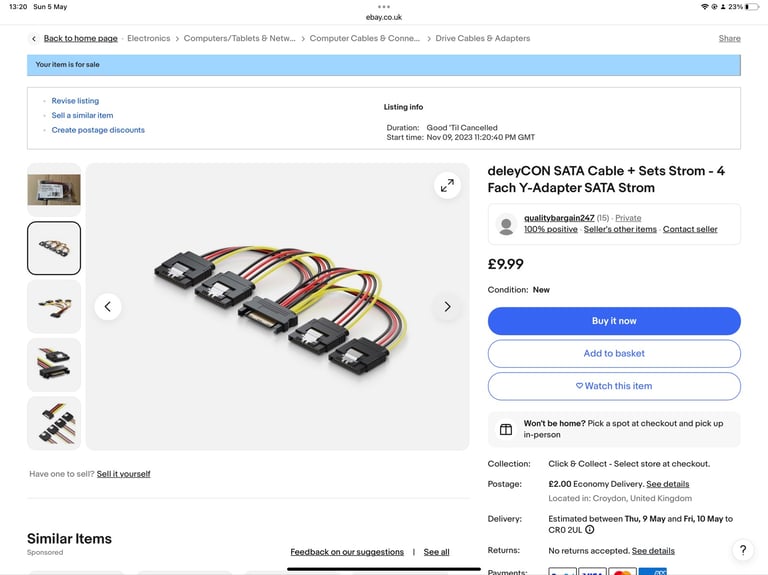Open Drive Cables & Adapters breadcrumb
768x575 pixels.
point(482,38)
